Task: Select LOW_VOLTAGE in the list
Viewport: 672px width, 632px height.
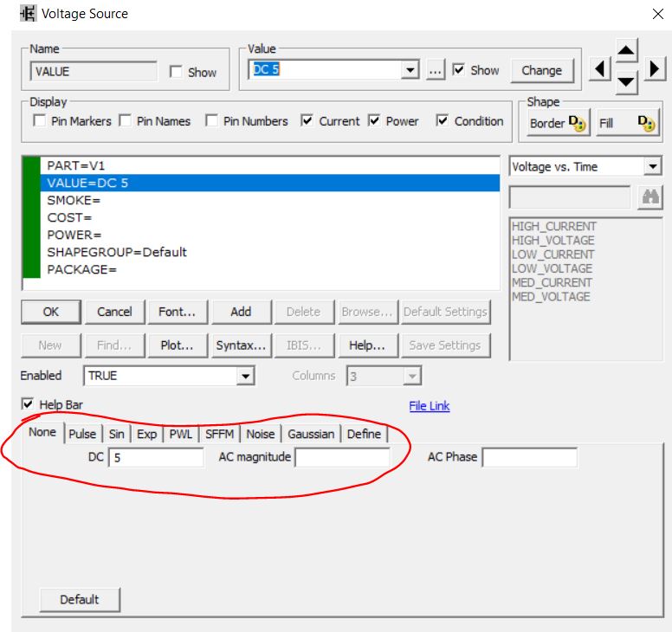Action: (552, 268)
